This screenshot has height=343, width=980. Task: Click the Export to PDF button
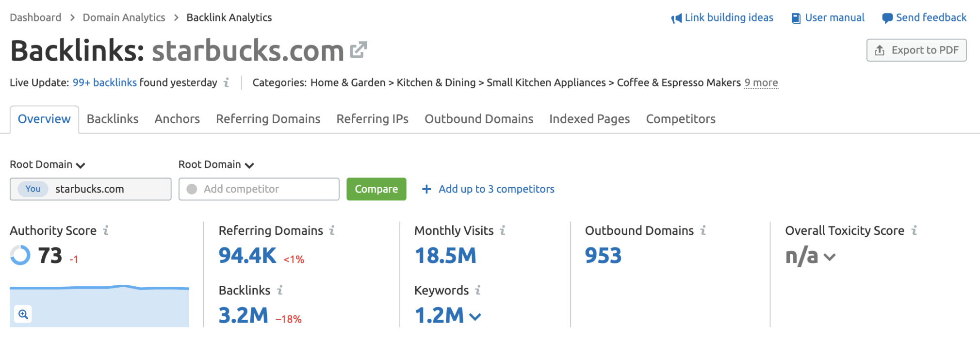click(x=916, y=50)
